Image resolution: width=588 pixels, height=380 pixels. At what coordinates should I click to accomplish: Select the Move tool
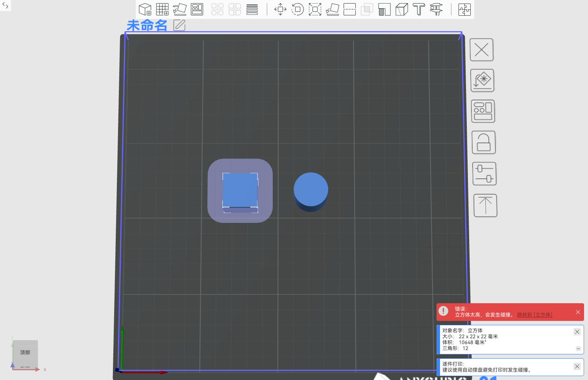tap(280, 9)
